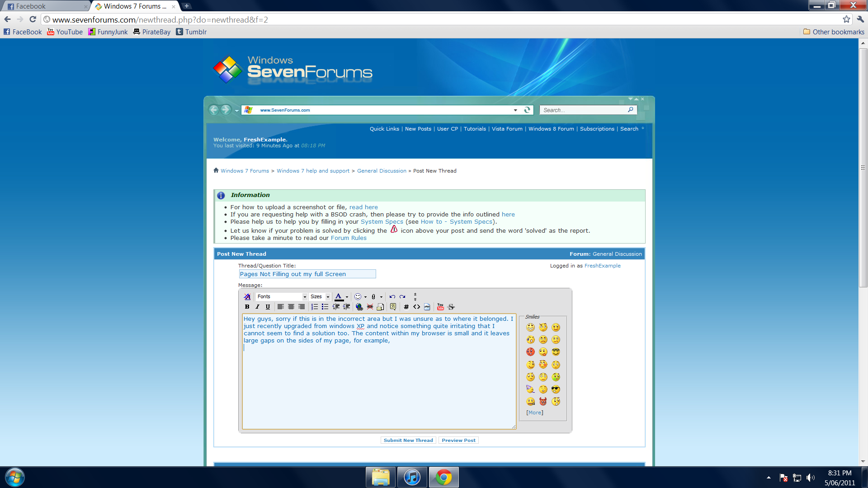This screenshot has height=488, width=868.
Task: Click the forum address bar dropdown arrow
Action: tap(515, 110)
